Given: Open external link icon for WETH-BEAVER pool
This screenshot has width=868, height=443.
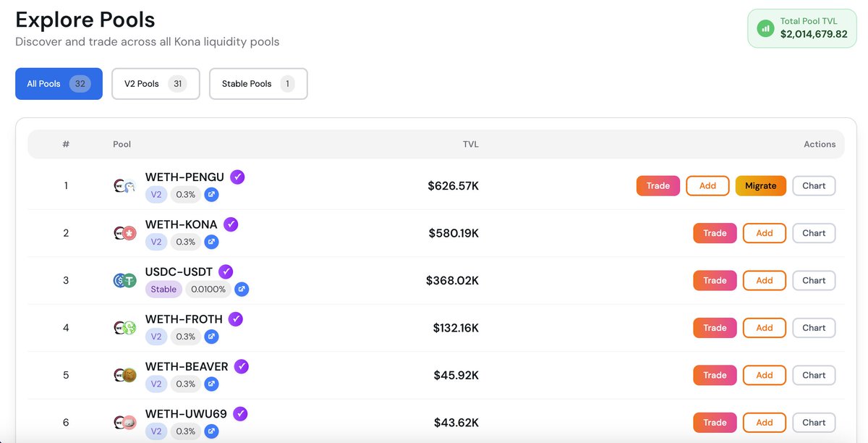Looking at the screenshot, I should coord(211,384).
